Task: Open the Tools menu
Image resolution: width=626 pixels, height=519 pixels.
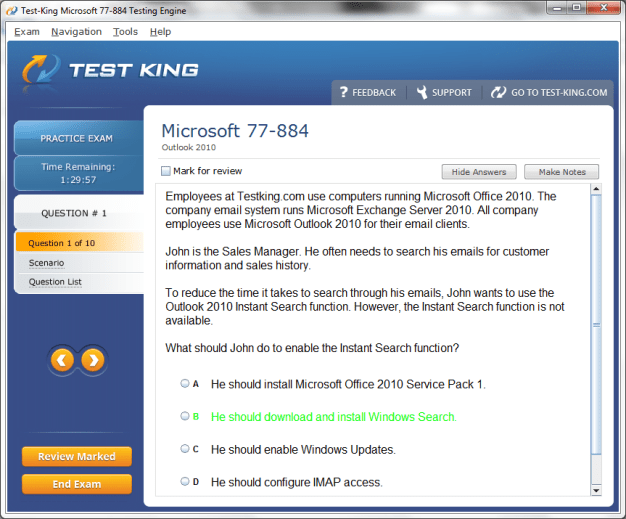Action: pyautogui.click(x=125, y=32)
